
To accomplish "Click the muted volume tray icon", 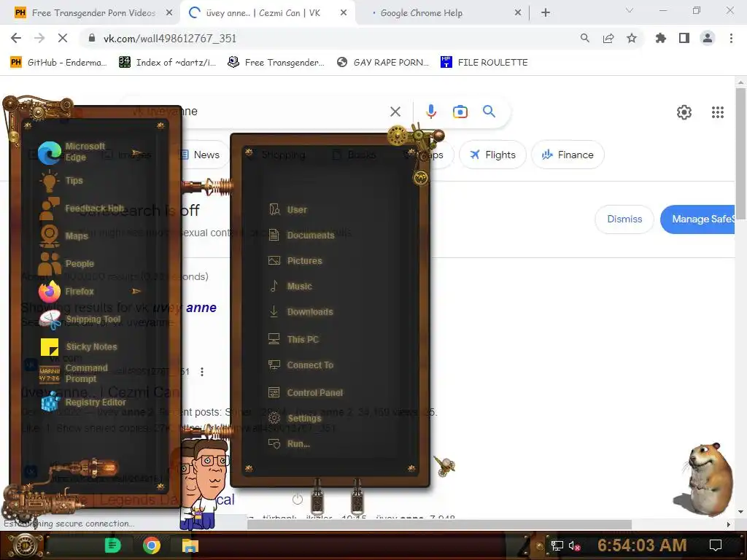I will click(574, 546).
